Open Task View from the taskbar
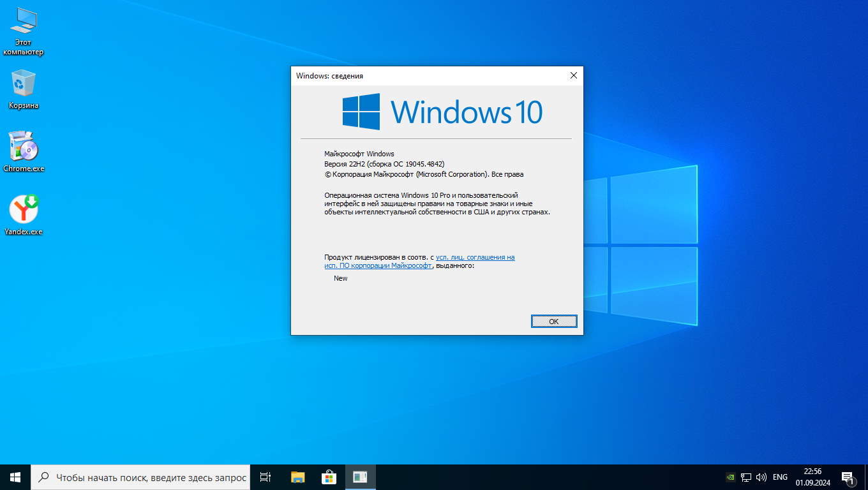The height and width of the screenshot is (490, 868). tap(266, 477)
